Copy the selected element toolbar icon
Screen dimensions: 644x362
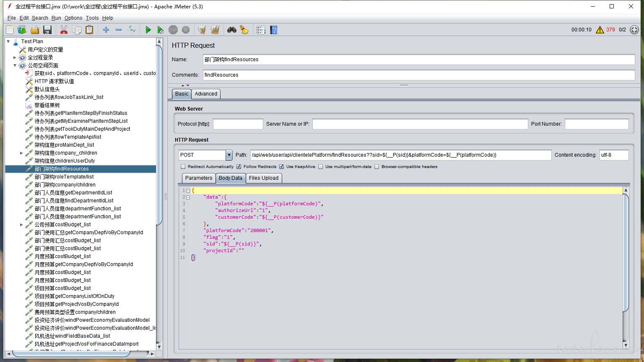tap(77, 30)
